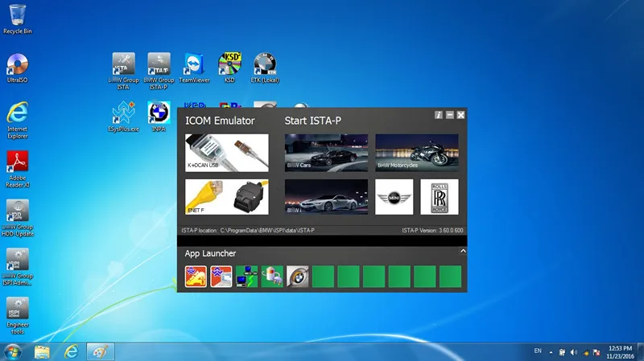Image resolution: width=644 pixels, height=361 pixels.
Task: Open the info button in launcher title bar
Action: [x=438, y=116]
